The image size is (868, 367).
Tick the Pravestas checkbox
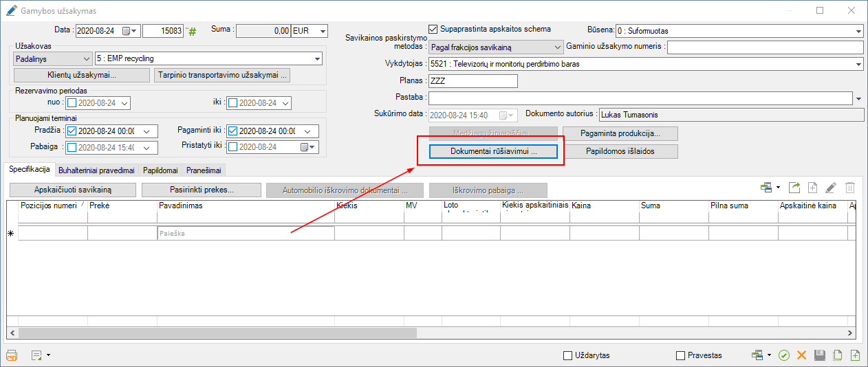[681, 355]
